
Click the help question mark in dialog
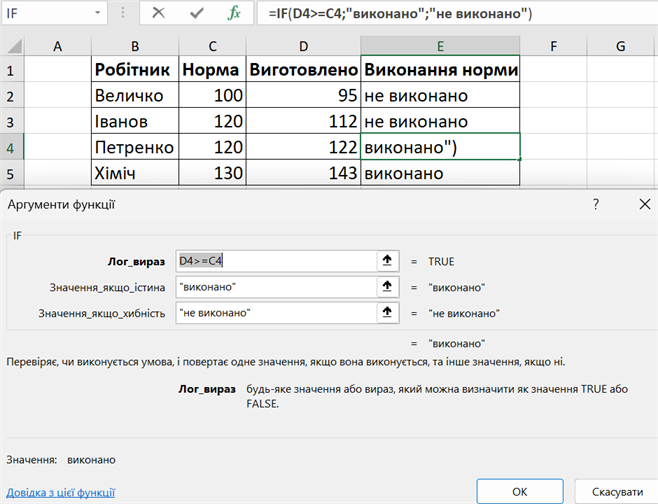pos(596,204)
